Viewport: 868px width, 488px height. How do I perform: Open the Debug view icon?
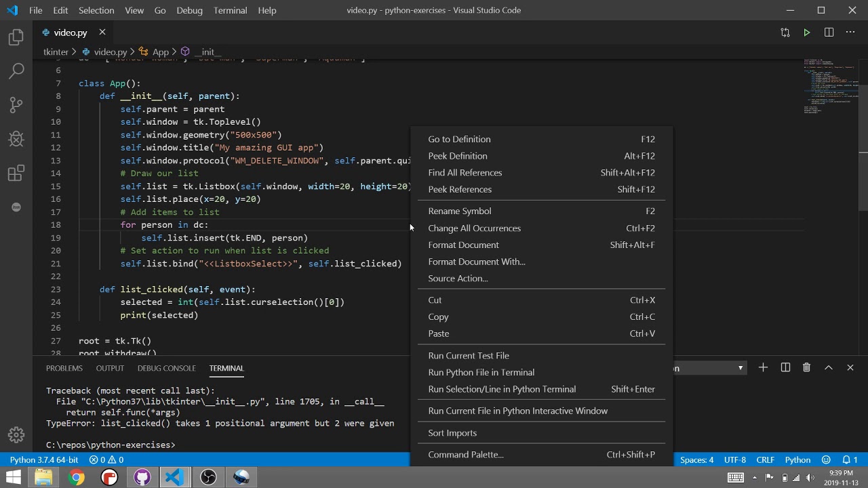click(x=16, y=139)
